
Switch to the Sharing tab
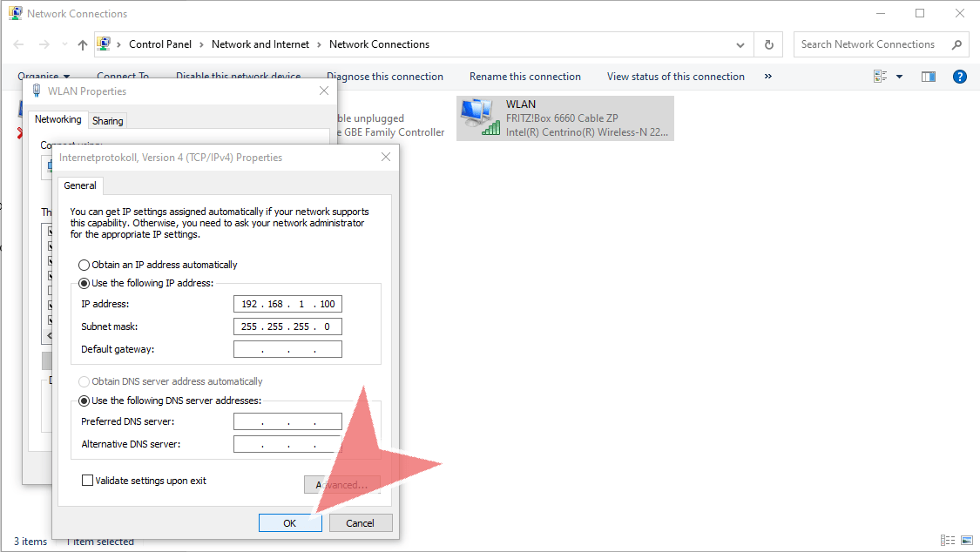click(108, 121)
